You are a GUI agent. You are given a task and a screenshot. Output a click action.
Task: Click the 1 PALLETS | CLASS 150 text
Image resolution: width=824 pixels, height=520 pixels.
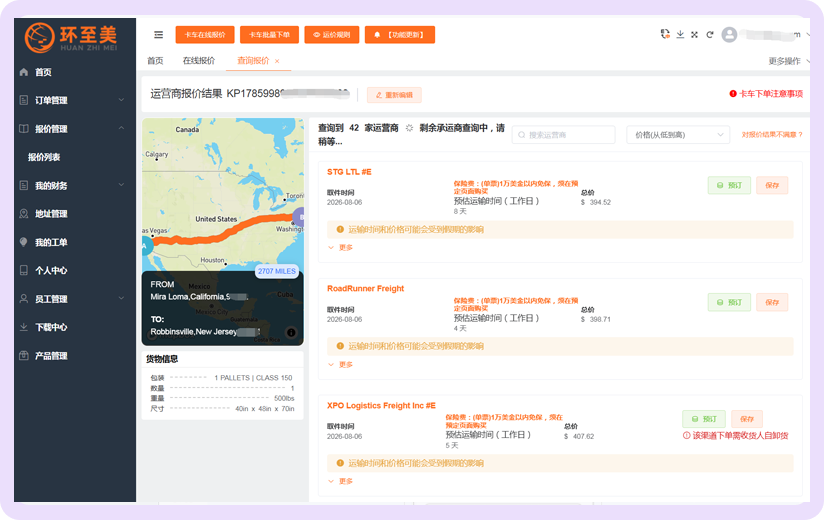point(253,378)
